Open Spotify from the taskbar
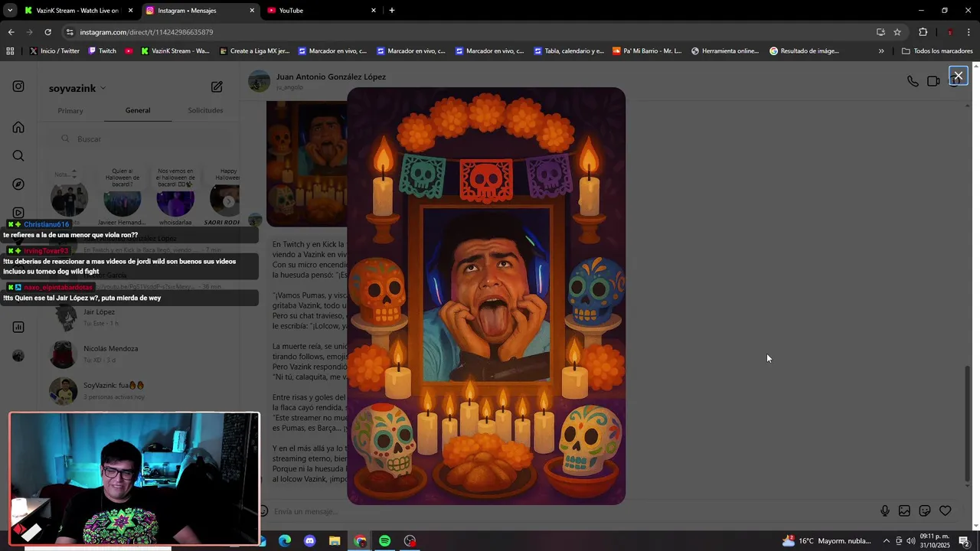This screenshot has height=551, width=980. tap(384, 541)
